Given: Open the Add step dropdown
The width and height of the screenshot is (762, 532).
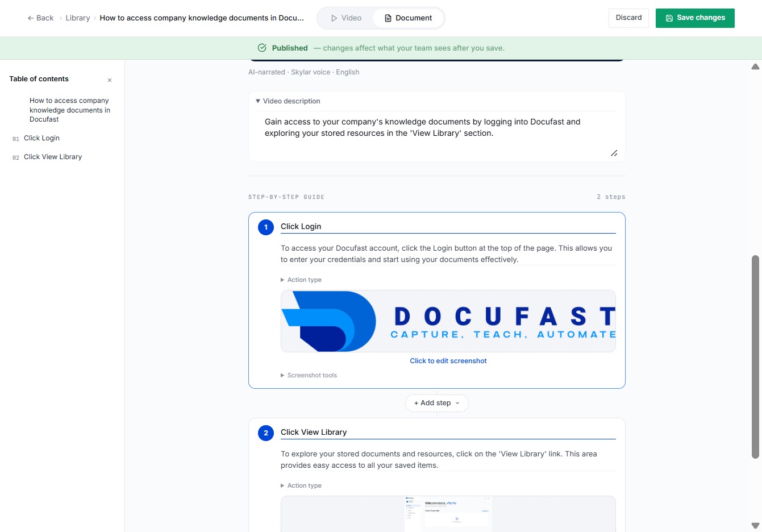Looking at the screenshot, I should [x=436, y=403].
